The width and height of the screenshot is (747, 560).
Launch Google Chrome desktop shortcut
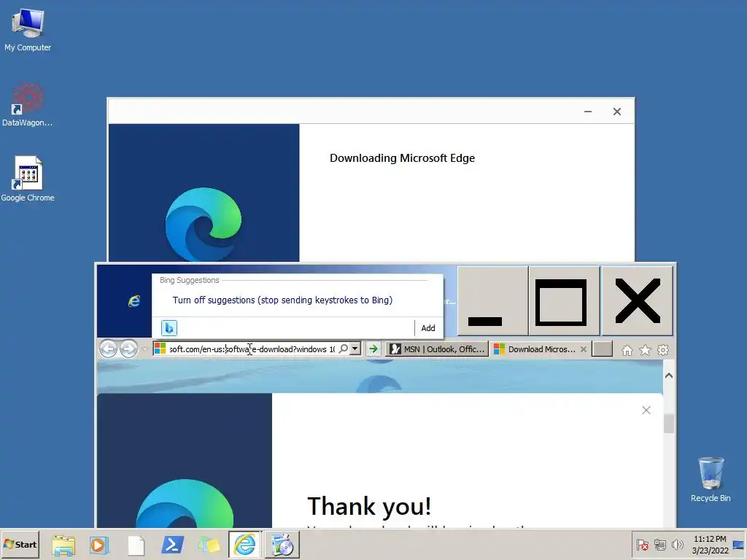tap(28, 179)
